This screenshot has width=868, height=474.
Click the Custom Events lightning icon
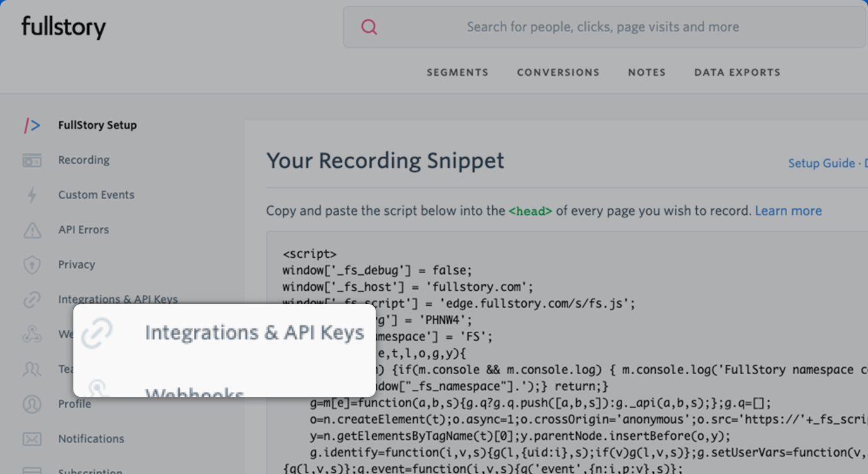coord(32,195)
